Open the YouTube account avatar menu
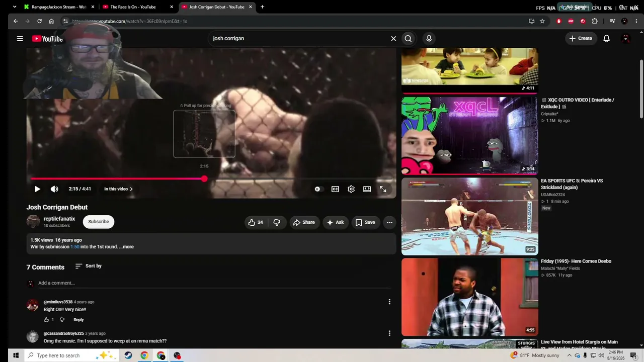 pyautogui.click(x=626, y=38)
